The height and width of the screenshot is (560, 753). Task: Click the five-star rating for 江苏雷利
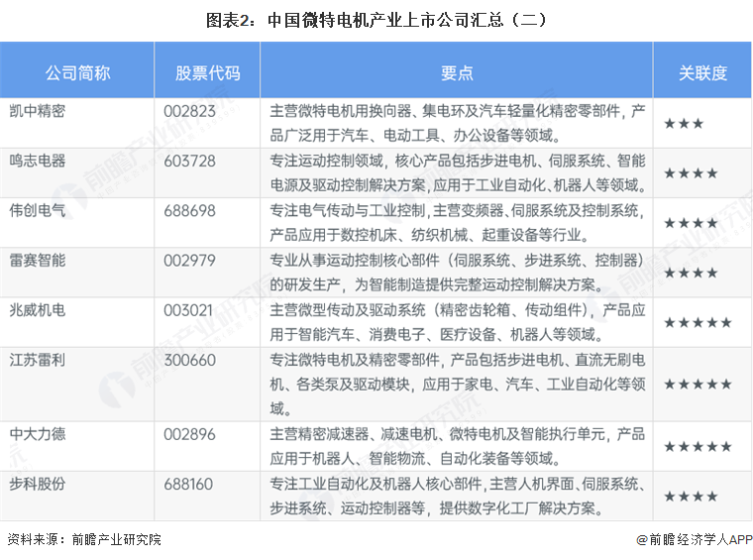click(698, 385)
